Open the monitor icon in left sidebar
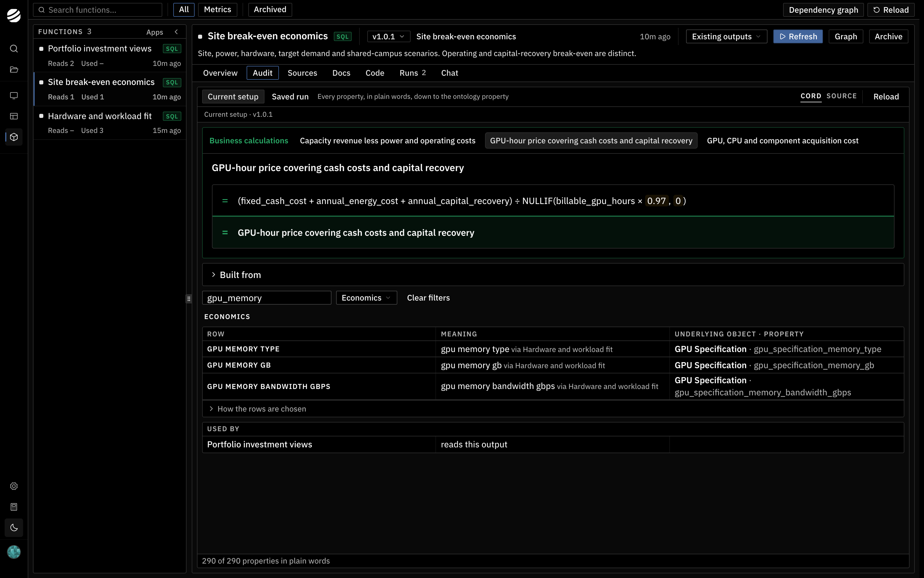 coord(14,96)
